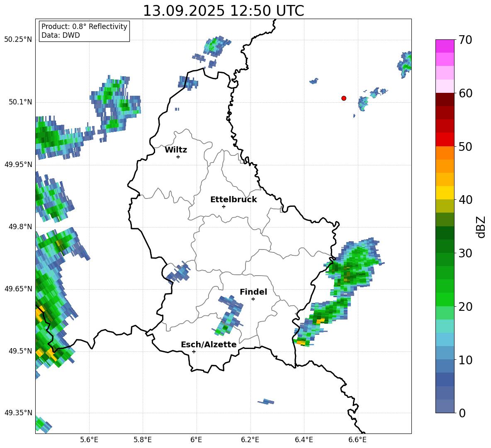This screenshot has height=448, width=491.
Task: Click the 49.35°N latitude label
Action: 18,413
